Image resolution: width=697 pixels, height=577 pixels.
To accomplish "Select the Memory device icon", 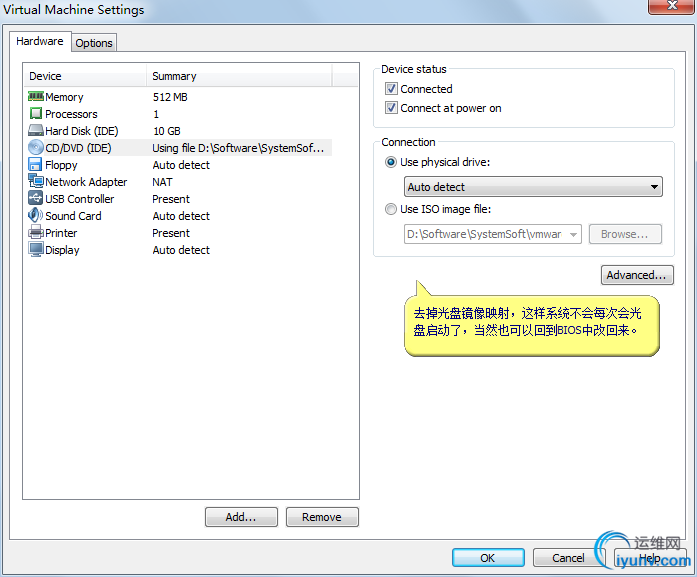I will (x=36, y=96).
